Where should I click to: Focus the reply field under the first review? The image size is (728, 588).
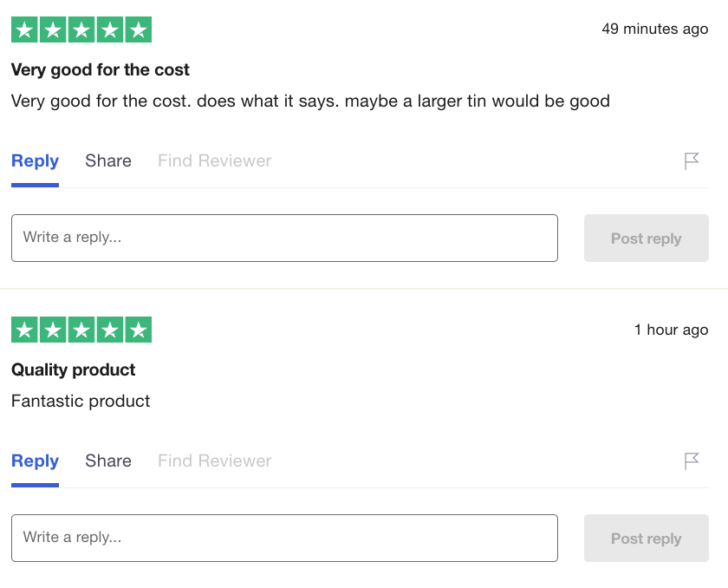[284, 238]
